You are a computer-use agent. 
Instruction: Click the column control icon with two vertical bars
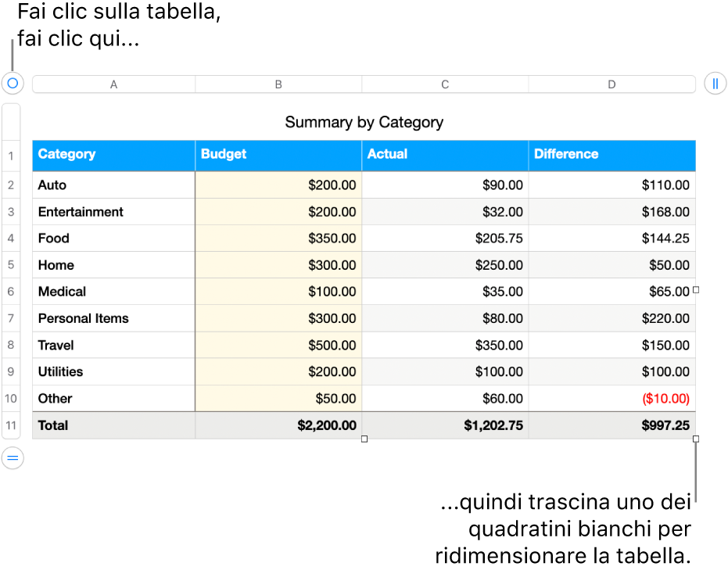715,84
